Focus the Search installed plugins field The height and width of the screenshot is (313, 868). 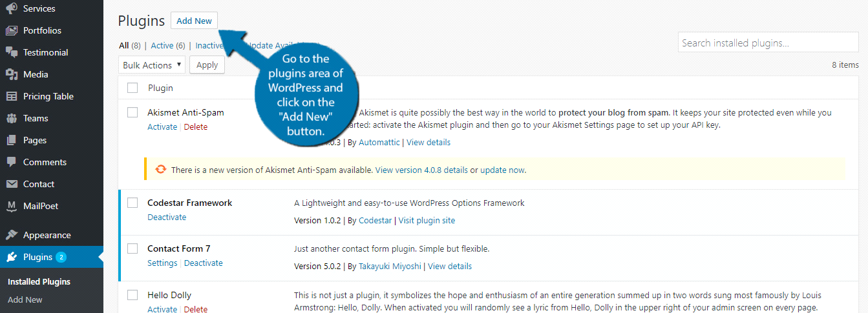768,43
